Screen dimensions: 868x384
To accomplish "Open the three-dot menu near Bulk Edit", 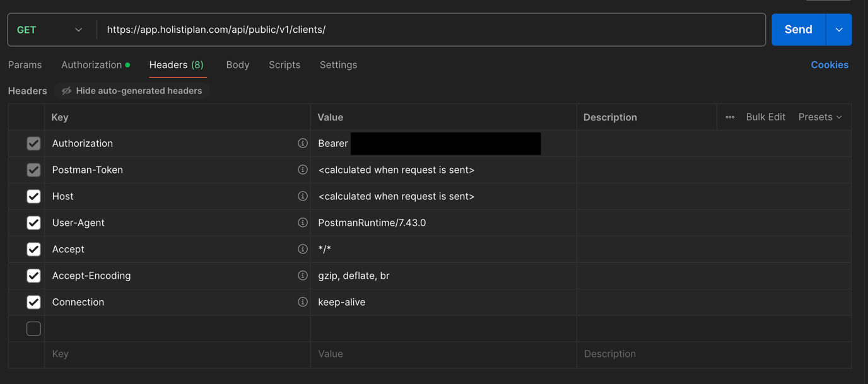I will [x=730, y=117].
